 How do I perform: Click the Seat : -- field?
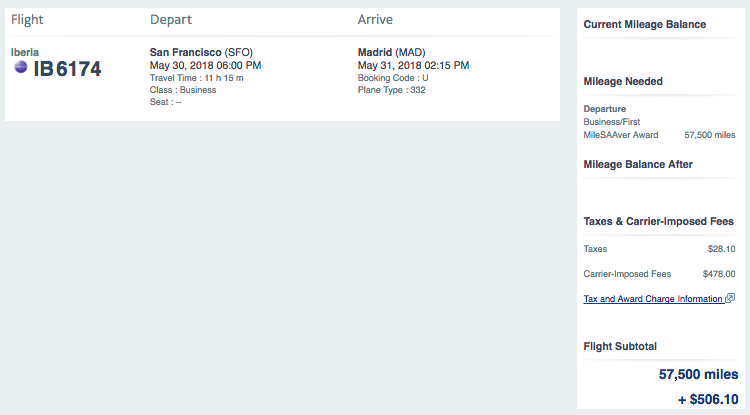(x=165, y=102)
